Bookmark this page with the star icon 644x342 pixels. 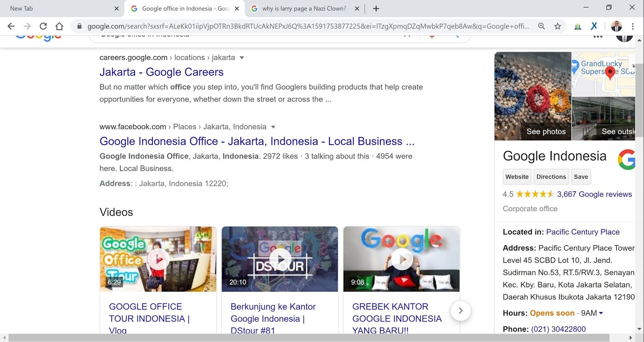[557, 26]
